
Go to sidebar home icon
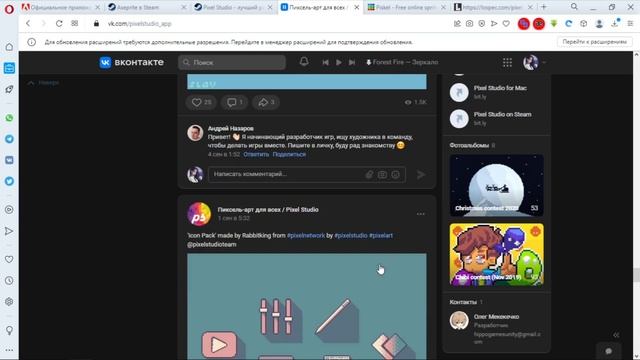click(x=9, y=47)
